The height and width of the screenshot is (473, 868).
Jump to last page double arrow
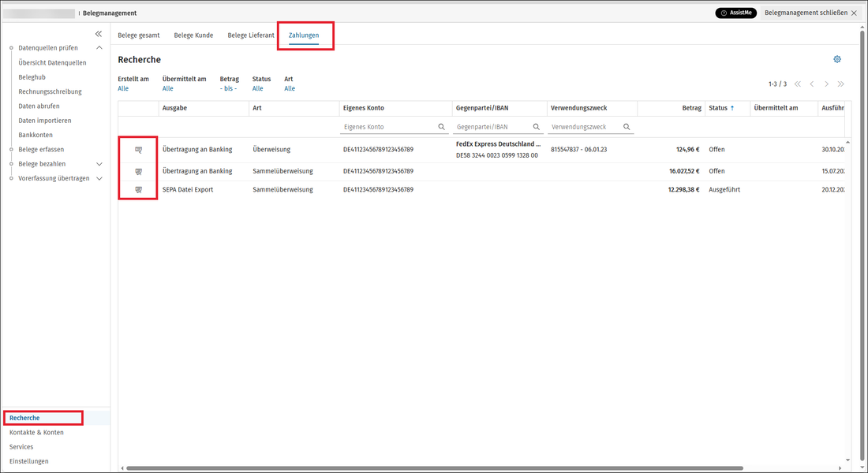pos(841,84)
